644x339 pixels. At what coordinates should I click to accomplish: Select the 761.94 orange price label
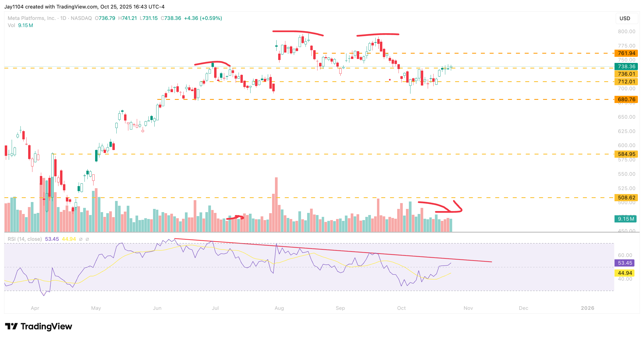(626, 53)
